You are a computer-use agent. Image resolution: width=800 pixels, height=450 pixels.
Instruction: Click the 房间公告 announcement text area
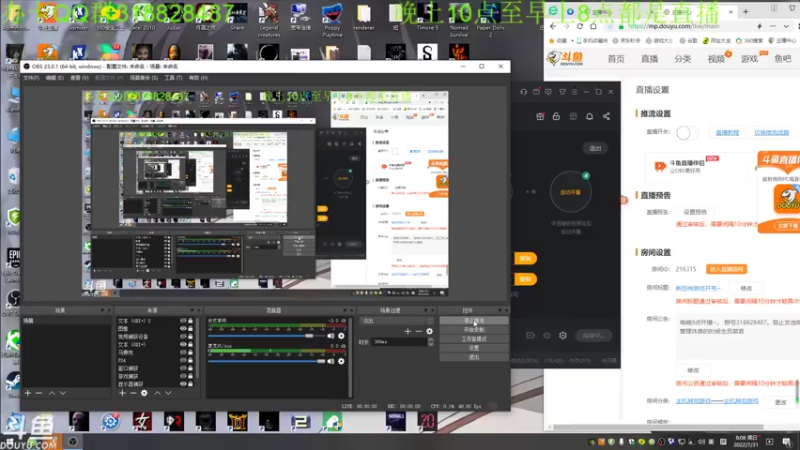tap(738, 337)
